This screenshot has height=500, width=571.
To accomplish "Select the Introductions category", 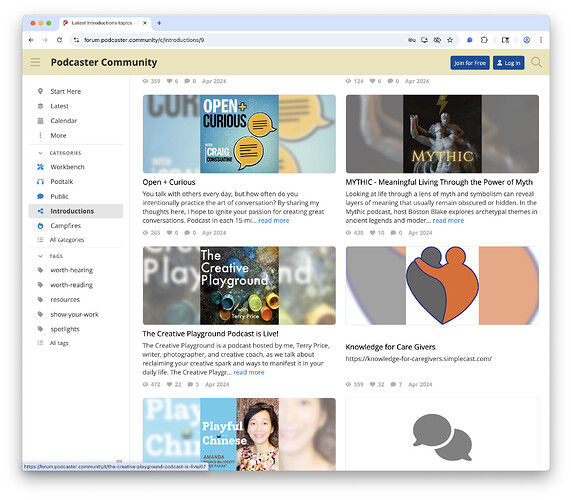I will (76, 211).
